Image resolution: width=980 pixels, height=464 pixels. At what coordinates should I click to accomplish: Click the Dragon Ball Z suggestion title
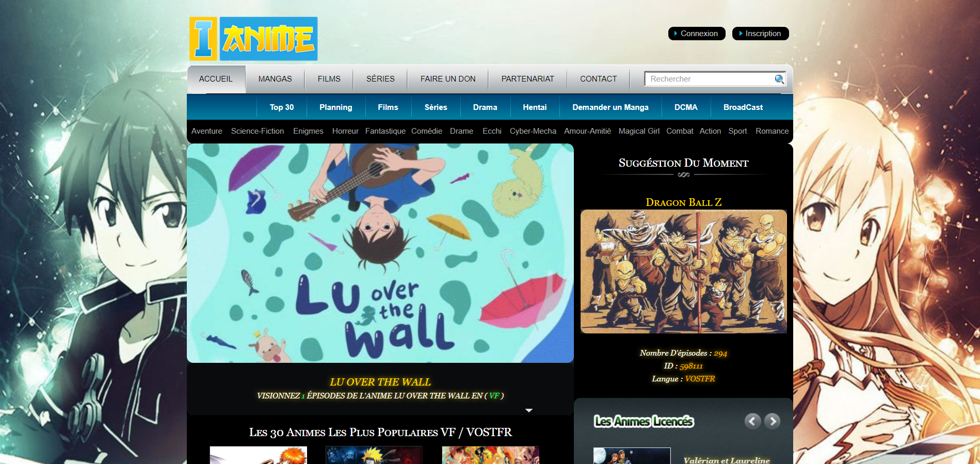(683, 202)
